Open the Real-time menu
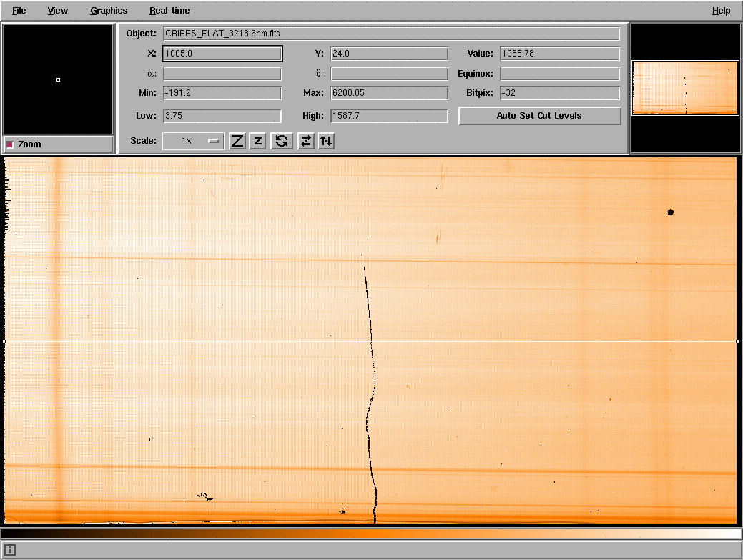The width and height of the screenshot is (743, 560). [169, 11]
